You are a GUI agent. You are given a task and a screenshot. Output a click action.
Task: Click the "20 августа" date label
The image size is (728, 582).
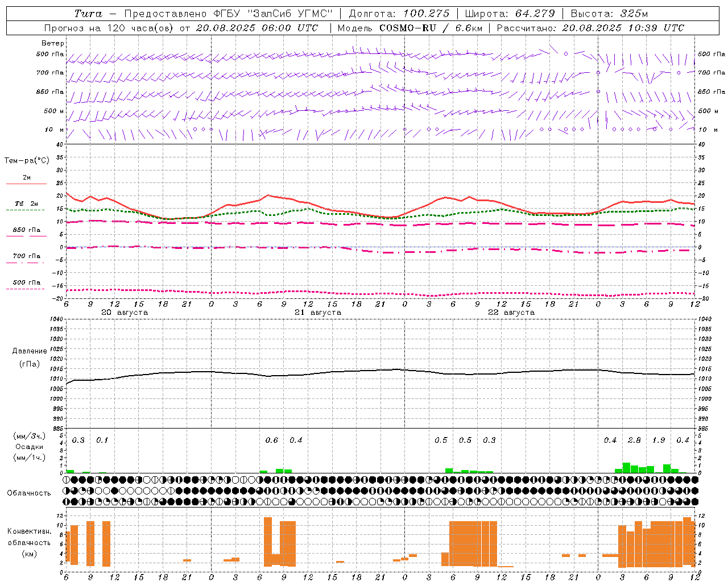point(125,313)
